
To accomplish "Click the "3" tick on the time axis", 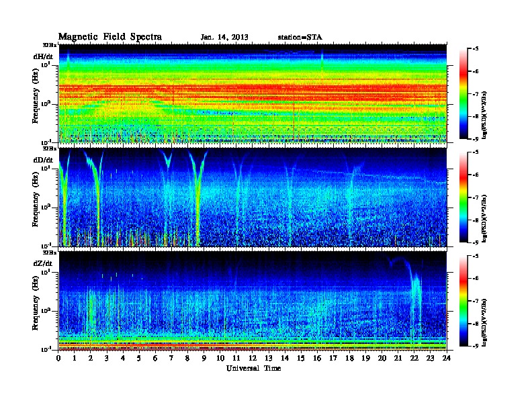I will (107, 359).
